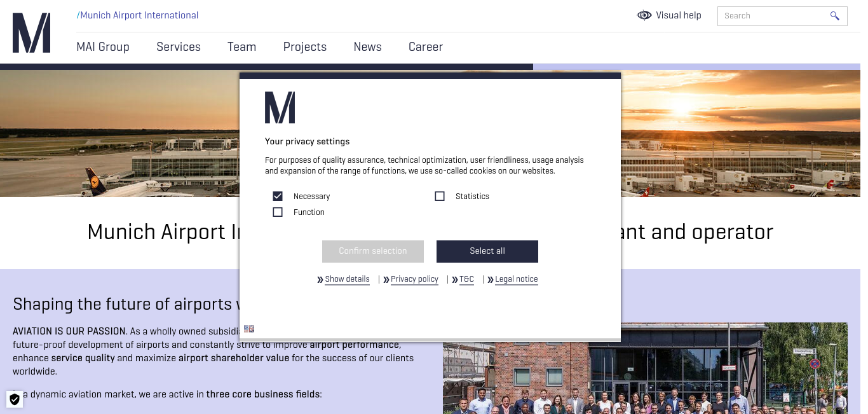This screenshot has width=868, height=414.
Task: Click the MAI logo in the site header
Action: tap(31, 32)
